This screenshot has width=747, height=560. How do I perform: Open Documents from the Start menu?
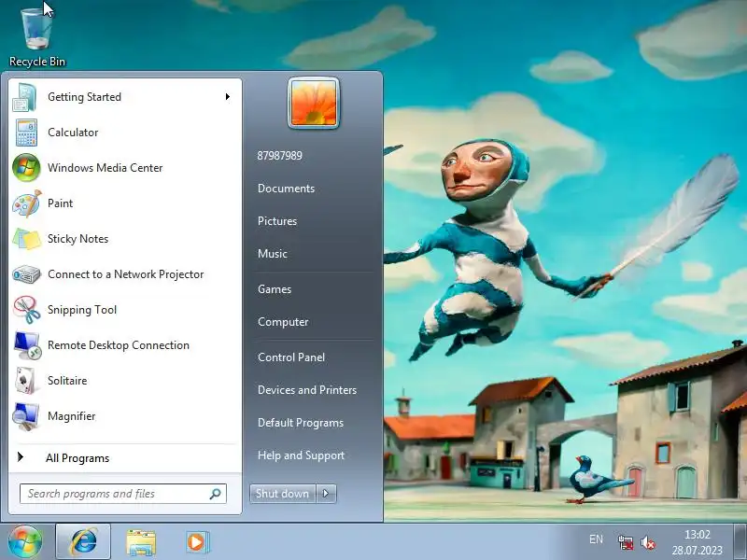coord(286,189)
